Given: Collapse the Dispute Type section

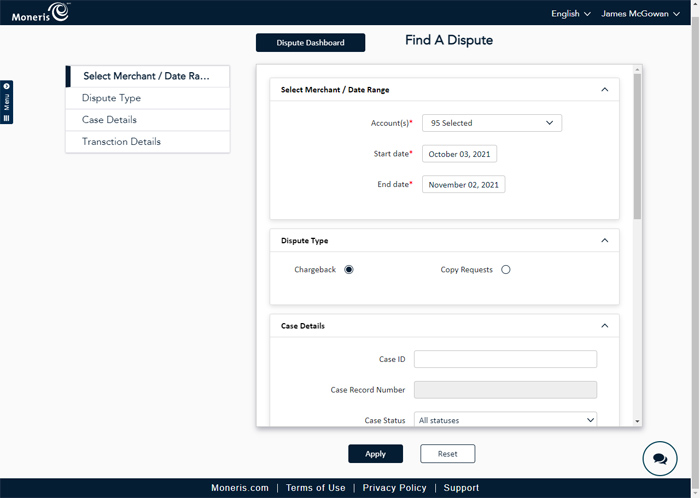Looking at the screenshot, I should [604, 241].
